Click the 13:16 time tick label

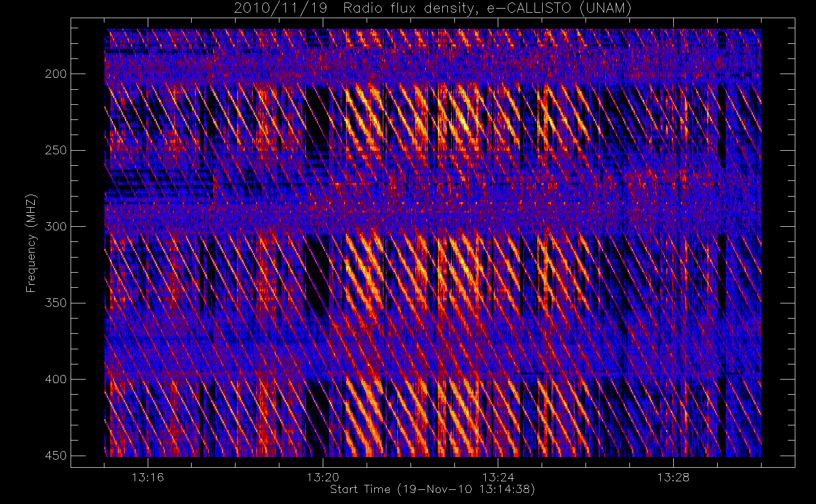(x=148, y=477)
